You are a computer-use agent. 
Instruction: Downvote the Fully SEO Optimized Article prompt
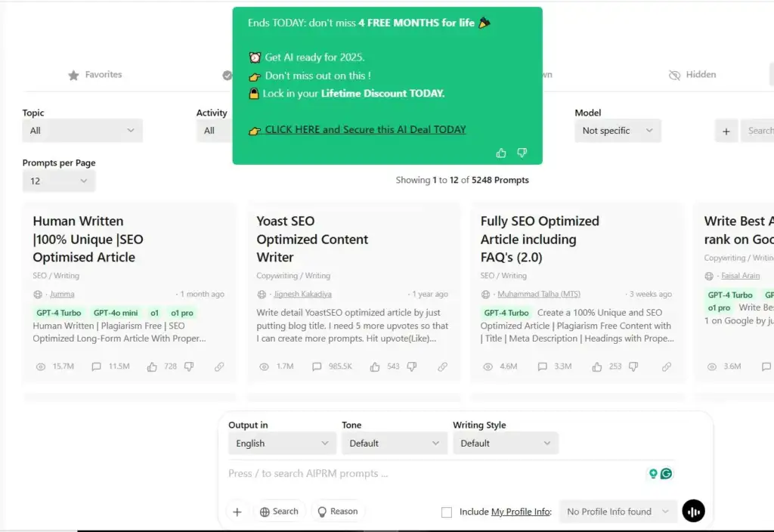tap(634, 367)
